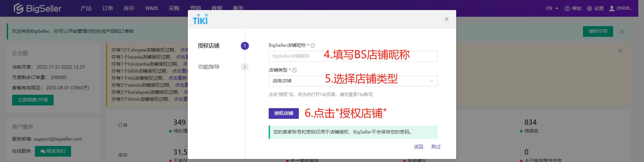Click support@bigseller.com email text
The image size is (644, 162).
click(x=58, y=139)
